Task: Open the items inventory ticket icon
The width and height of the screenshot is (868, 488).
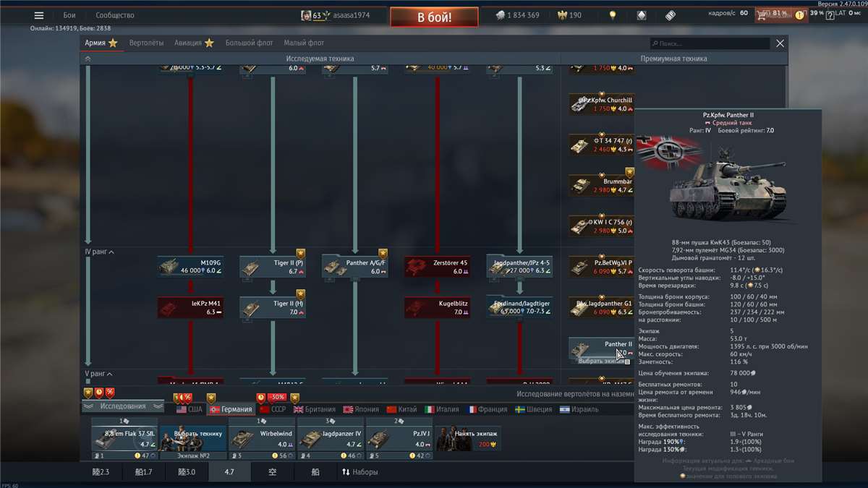Action: [x=671, y=15]
